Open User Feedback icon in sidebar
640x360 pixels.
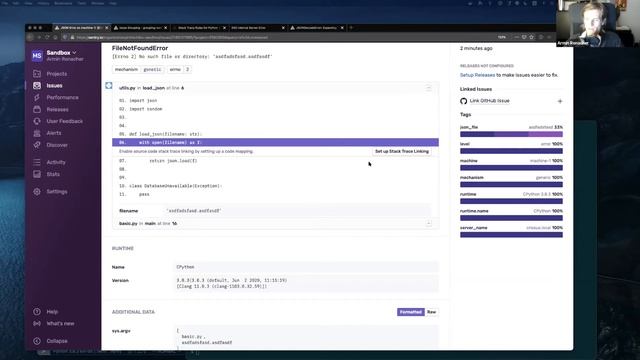coord(37,121)
